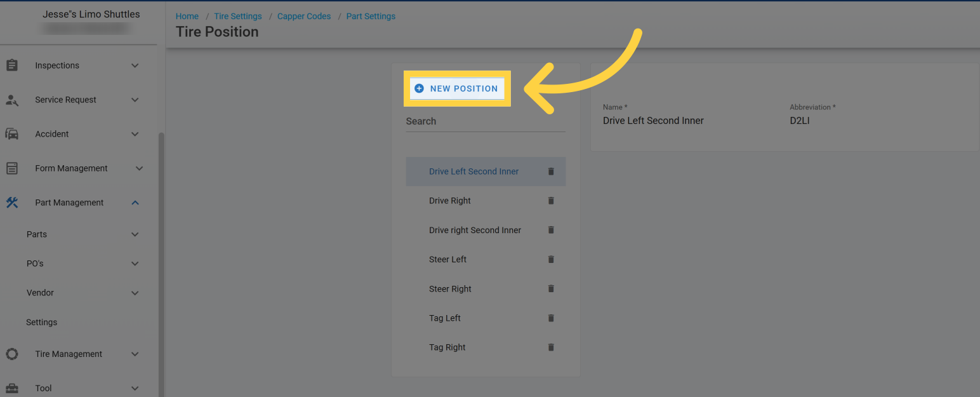Screen dimensions: 980x397
Task: Open the Form Management menu item
Action: [x=71, y=168]
